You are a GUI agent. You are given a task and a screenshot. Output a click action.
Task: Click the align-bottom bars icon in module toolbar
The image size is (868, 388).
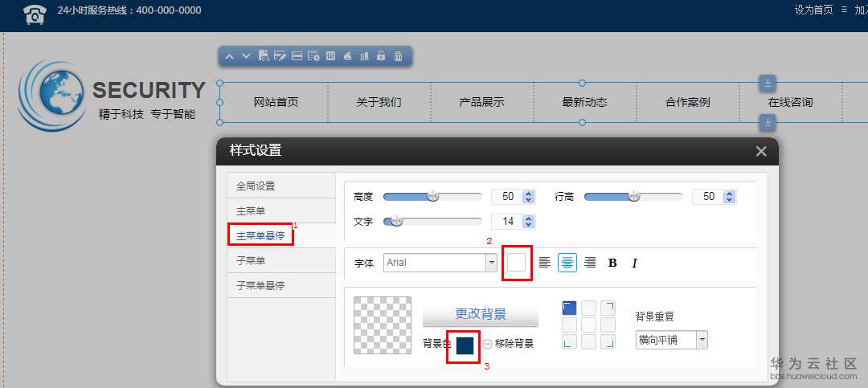pos(364,56)
